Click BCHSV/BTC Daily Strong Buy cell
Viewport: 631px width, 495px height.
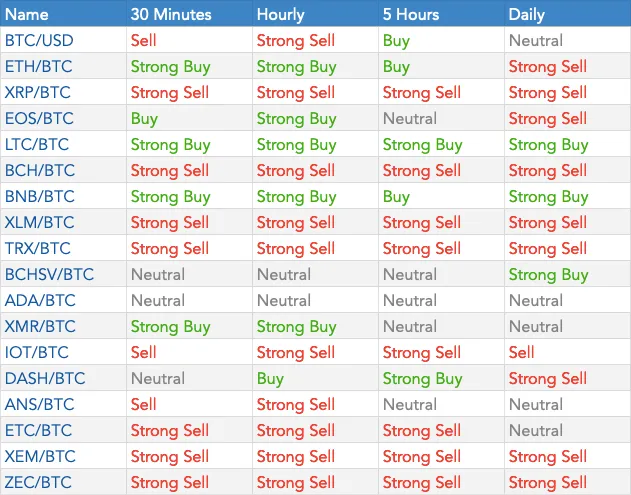point(549,275)
